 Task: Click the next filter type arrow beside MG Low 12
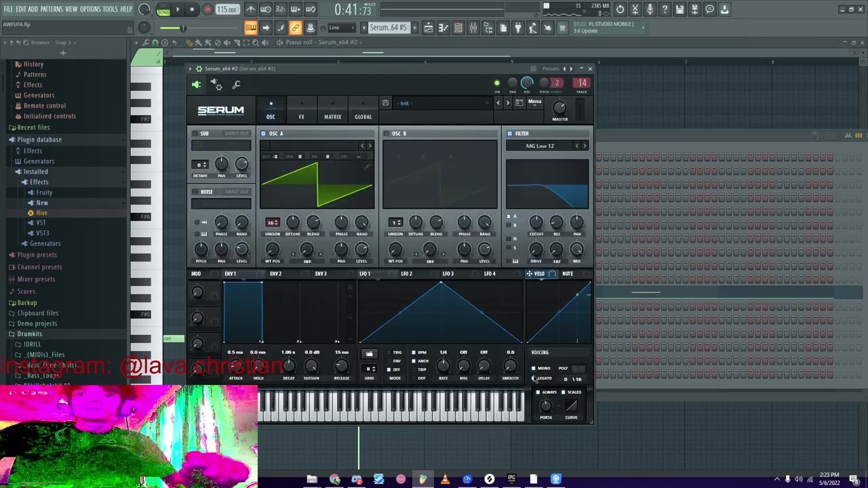(x=585, y=146)
